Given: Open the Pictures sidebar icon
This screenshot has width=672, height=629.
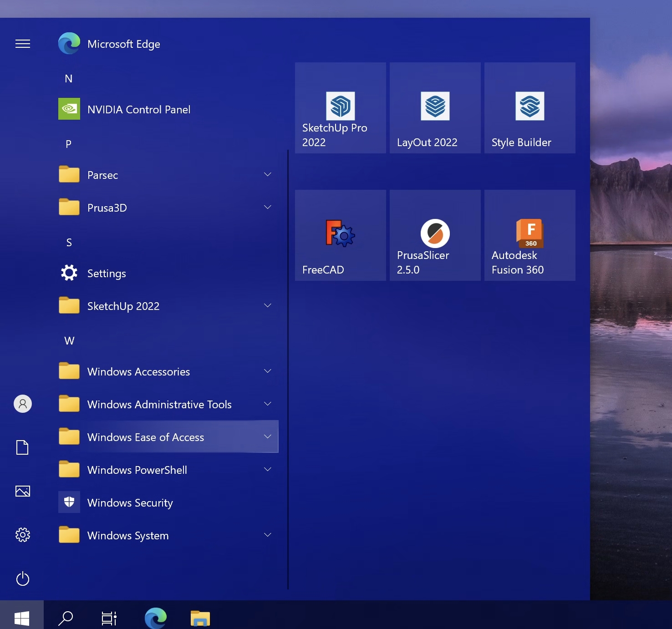Looking at the screenshot, I should coord(23,491).
